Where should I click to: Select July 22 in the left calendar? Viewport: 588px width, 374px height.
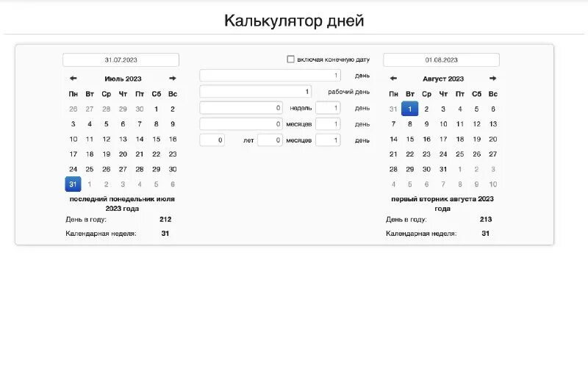pos(156,154)
